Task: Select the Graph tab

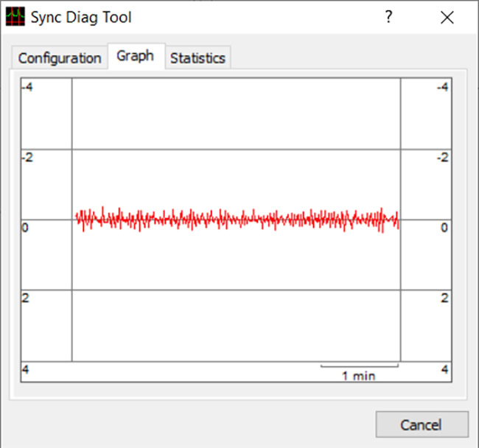Action: (136, 56)
